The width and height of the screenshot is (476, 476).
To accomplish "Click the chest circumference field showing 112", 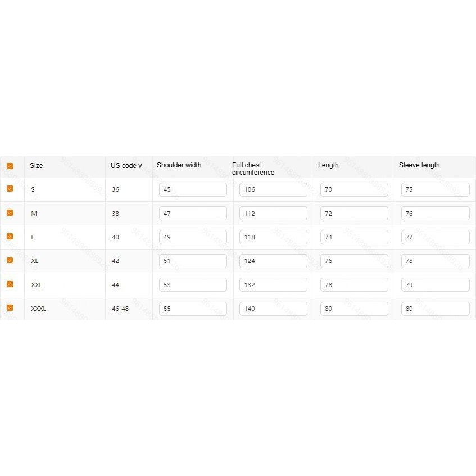I will (273, 214).
